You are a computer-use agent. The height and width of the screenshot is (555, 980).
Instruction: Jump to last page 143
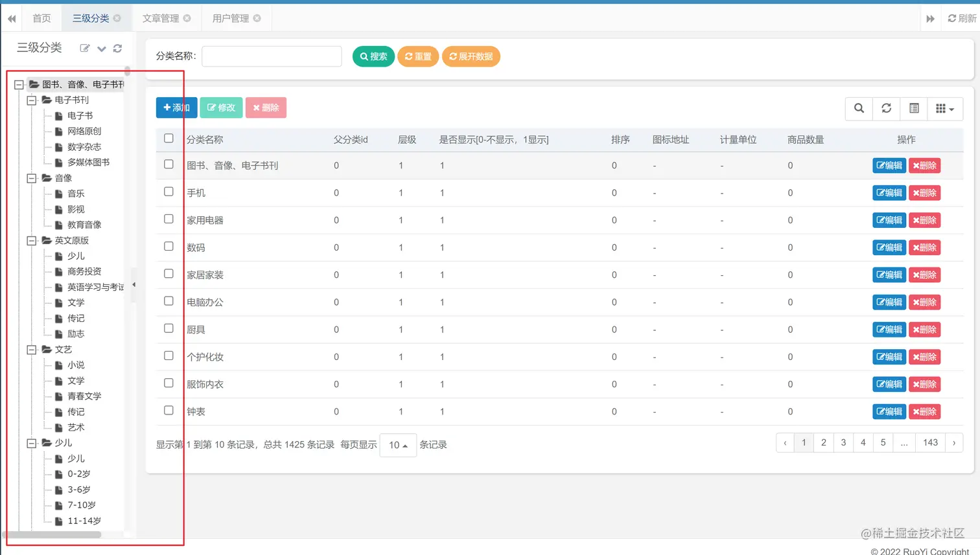click(930, 443)
